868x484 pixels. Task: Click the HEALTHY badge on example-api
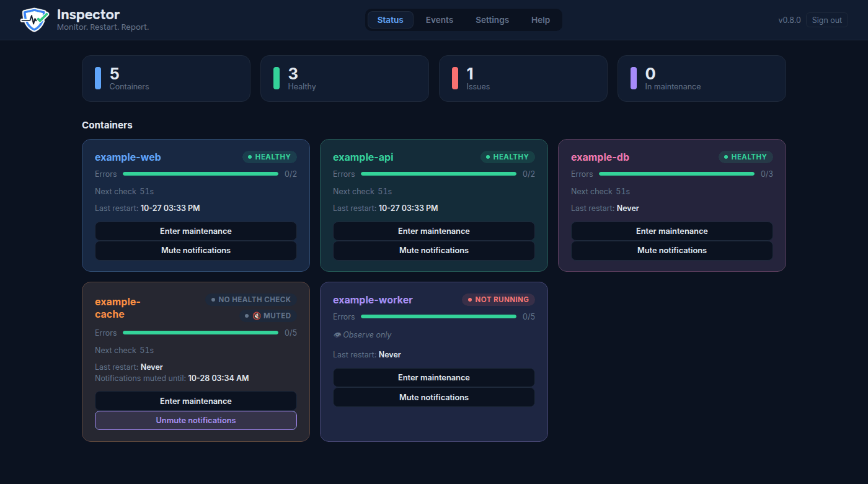(508, 157)
